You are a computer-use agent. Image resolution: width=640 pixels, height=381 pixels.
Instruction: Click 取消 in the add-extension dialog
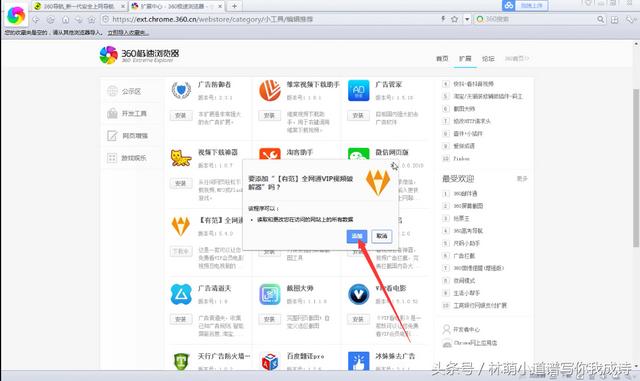pyautogui.click(x=382, y=236)
